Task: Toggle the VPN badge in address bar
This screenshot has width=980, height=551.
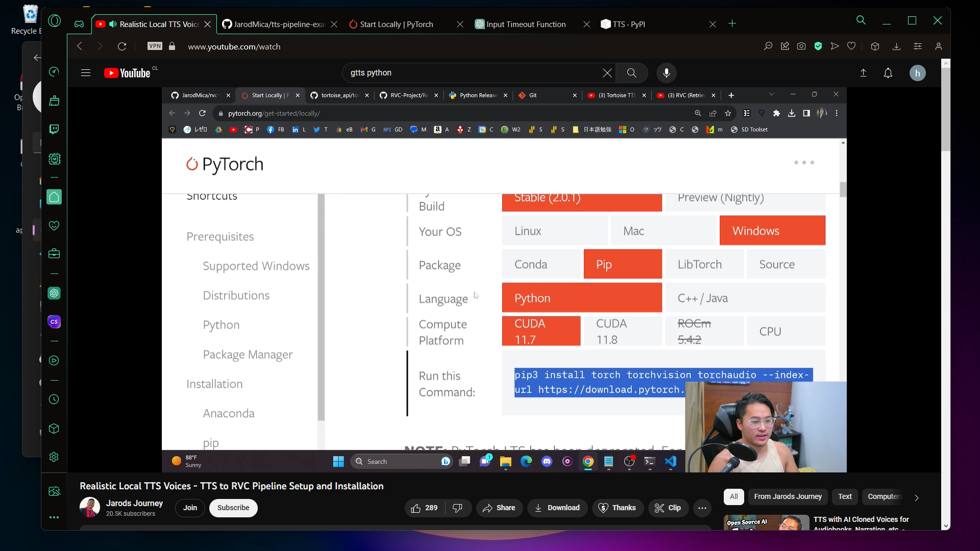Action: (155, 46)
